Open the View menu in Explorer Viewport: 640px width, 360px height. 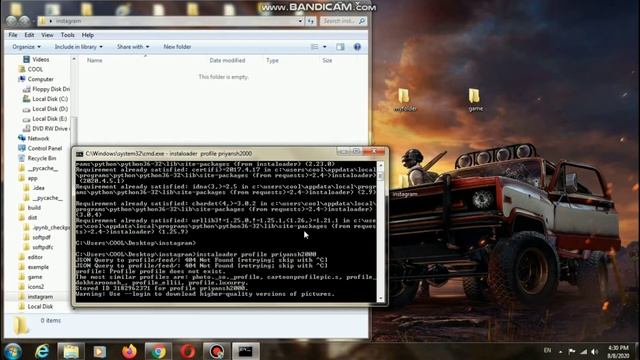pos(47,35)
